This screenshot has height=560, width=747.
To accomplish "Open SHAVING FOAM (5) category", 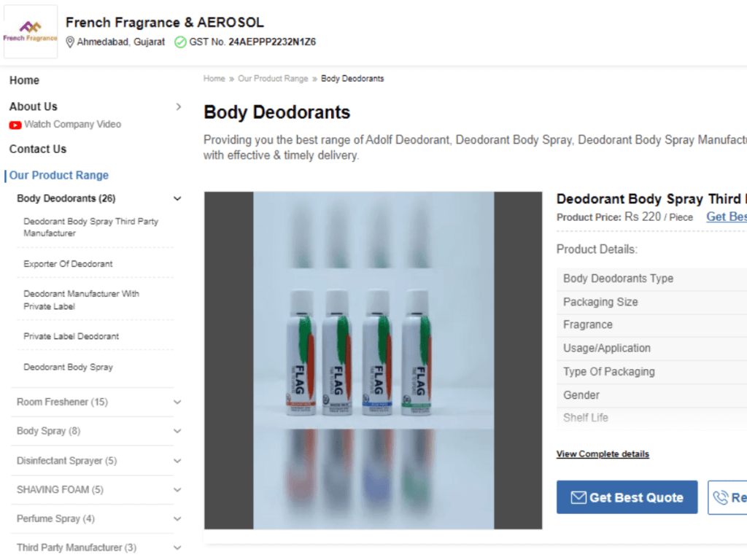I will [60, 490].
